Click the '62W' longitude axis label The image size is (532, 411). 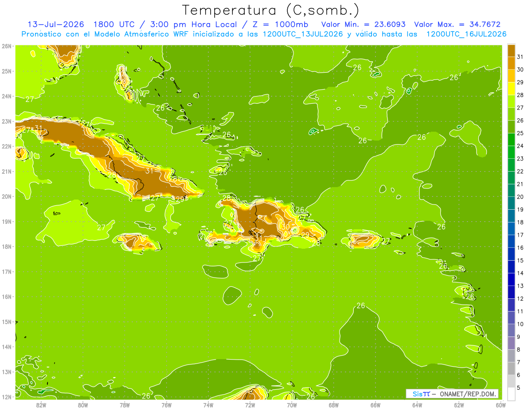pos(459,405)
